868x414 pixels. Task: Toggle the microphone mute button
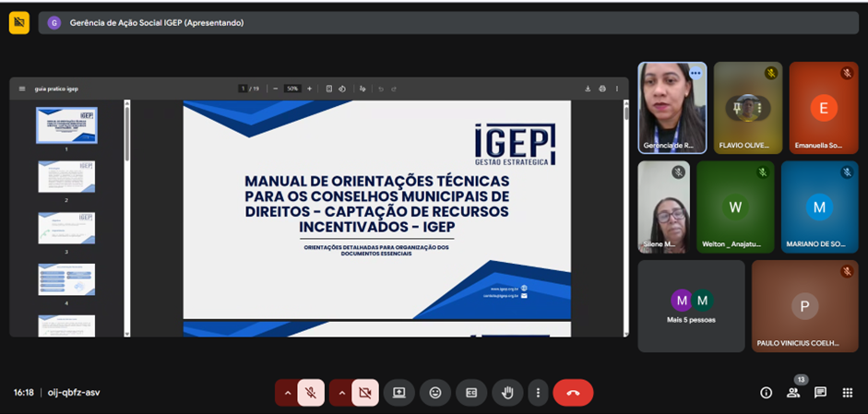point(312,392)
